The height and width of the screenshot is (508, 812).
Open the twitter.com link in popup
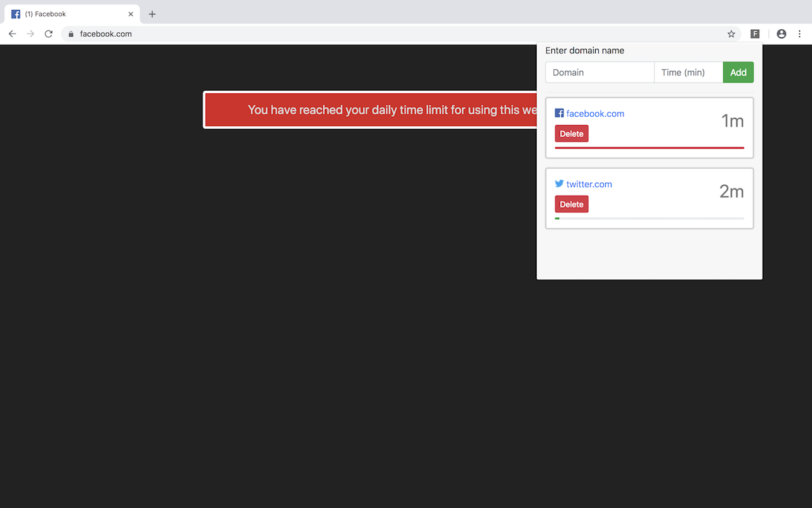click(589, 184)
